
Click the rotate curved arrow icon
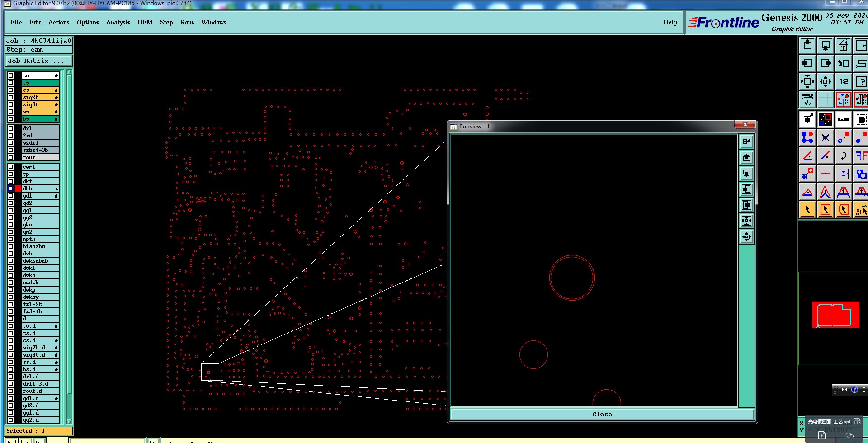click(x=844, y=156)
